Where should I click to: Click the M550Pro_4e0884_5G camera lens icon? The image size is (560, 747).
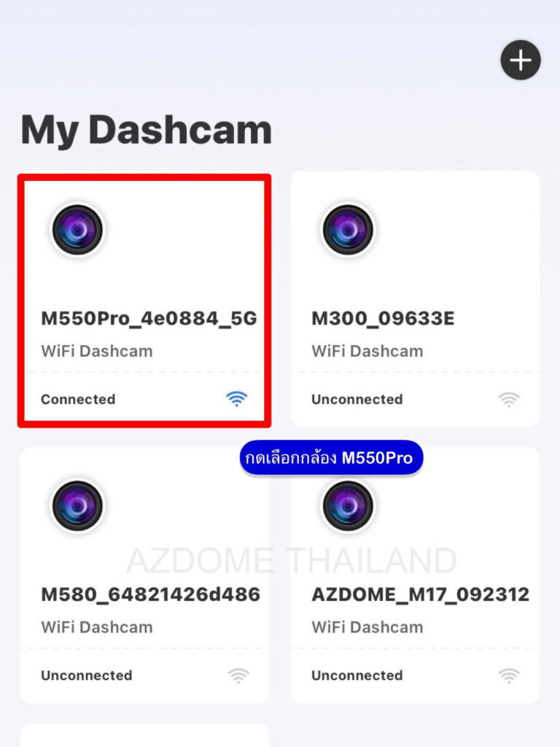[x=77, y=230]
